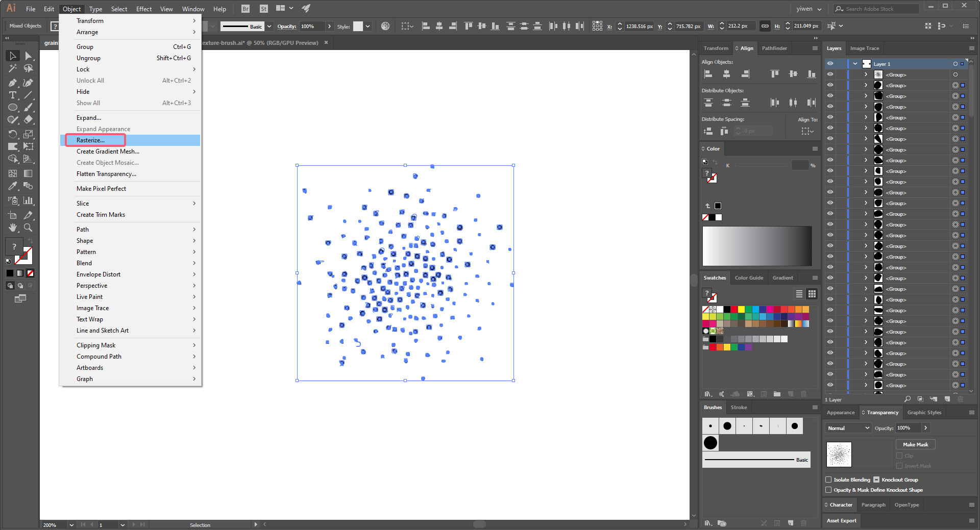The height and width of the screenshot is (530, 980).
Task: Open the Style dropdown
Action: 367,26
